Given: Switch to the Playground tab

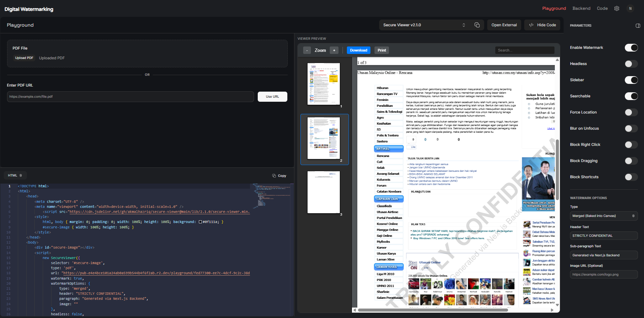Looking at the screenshot, I should click(x=554, y=8).
